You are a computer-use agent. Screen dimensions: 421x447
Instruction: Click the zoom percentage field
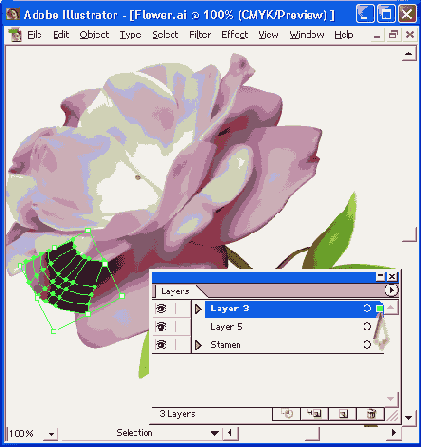26,433
